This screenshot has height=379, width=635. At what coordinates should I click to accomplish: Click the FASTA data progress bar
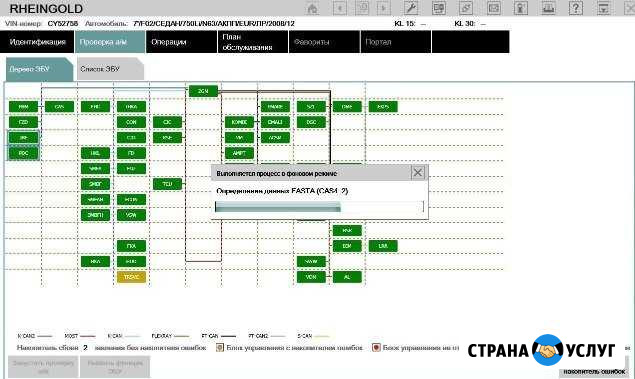320,207
